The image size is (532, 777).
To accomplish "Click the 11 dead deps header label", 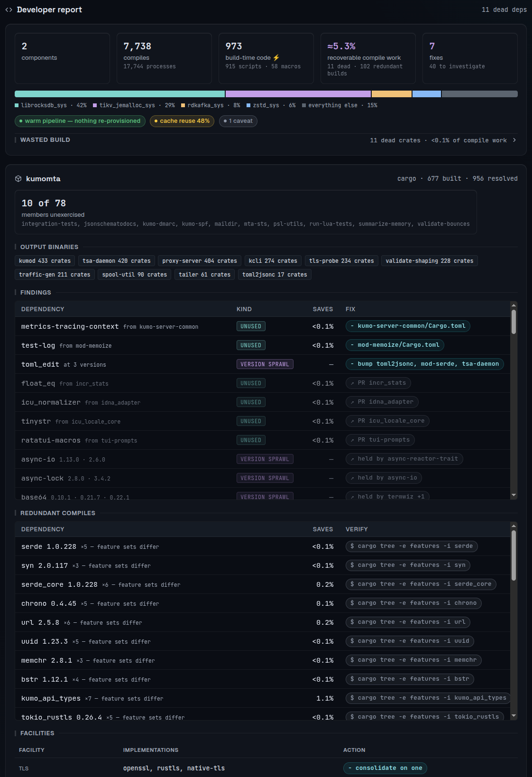I will point(504,9).
